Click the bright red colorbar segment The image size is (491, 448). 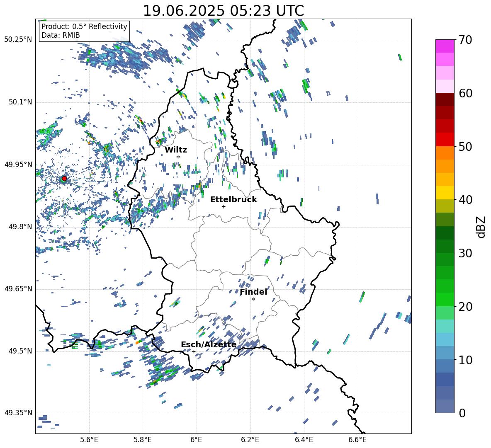tap(445, 140)
